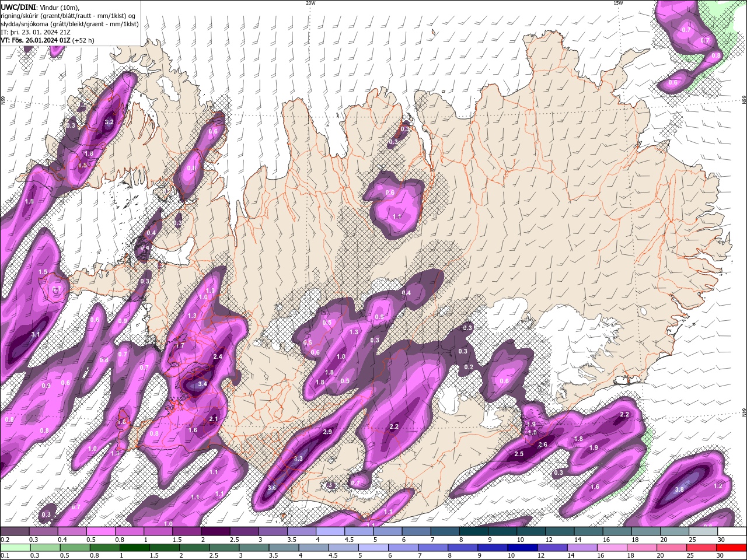Click the '20W' longitude label
Viewport: 747px width, 560px height.
tap(310, 3)
